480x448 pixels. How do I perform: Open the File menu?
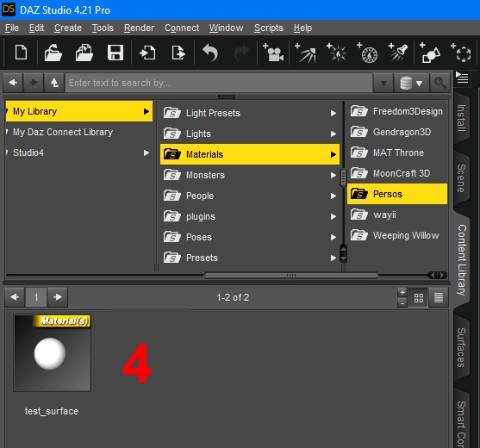click(12, 28)
